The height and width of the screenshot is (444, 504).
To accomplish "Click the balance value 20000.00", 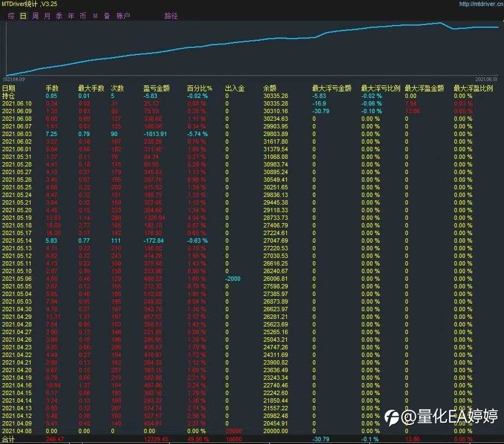I will pos(275,431).
